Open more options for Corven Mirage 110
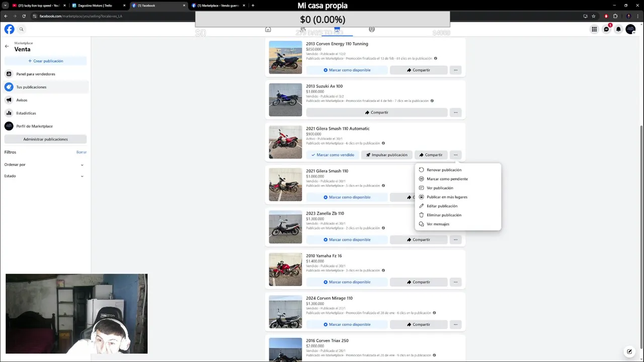This screenshot has width=644, height=362. click(x=455, y=324)
